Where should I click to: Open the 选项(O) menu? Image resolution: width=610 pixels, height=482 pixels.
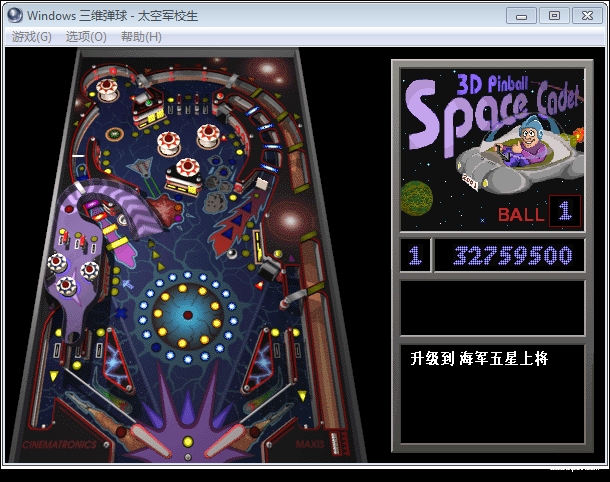click(x=86, y=37)
